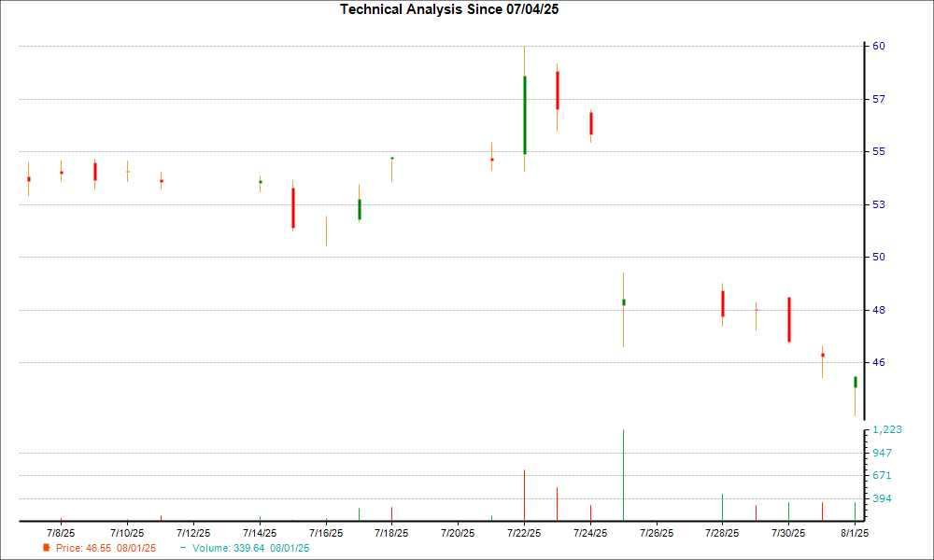Click the 7/24/25 date label

coord(590,533)
